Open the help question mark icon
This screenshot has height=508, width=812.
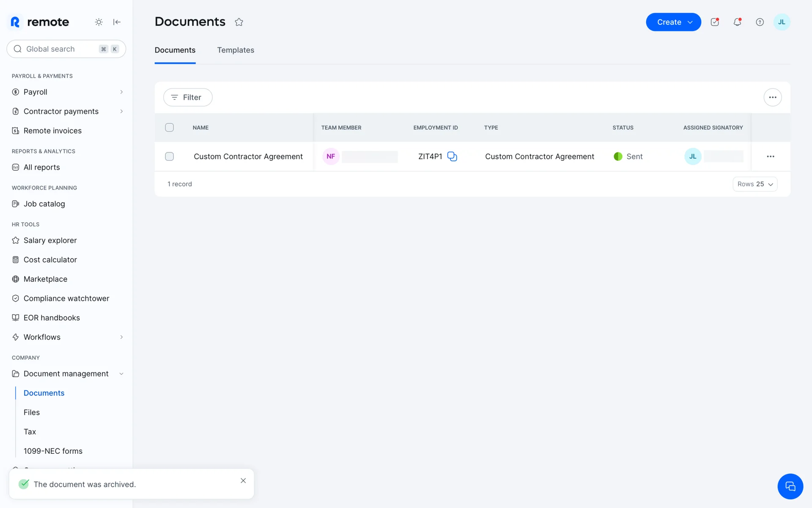760,22
